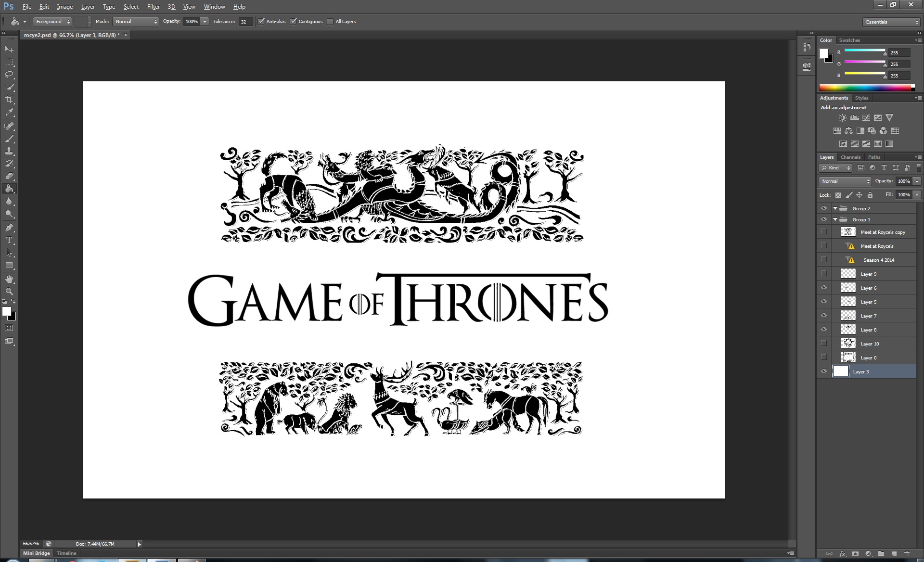This screenshot has width=924, height=562.
Task: Click the Tolerance input field
Action: point(245,21)
